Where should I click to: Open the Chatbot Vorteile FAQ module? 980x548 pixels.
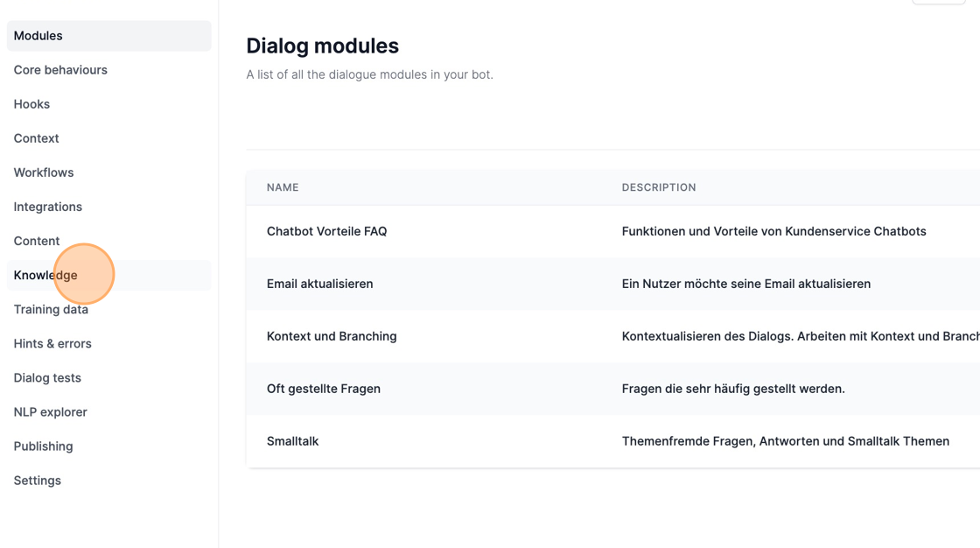click(x=612, y=231)
